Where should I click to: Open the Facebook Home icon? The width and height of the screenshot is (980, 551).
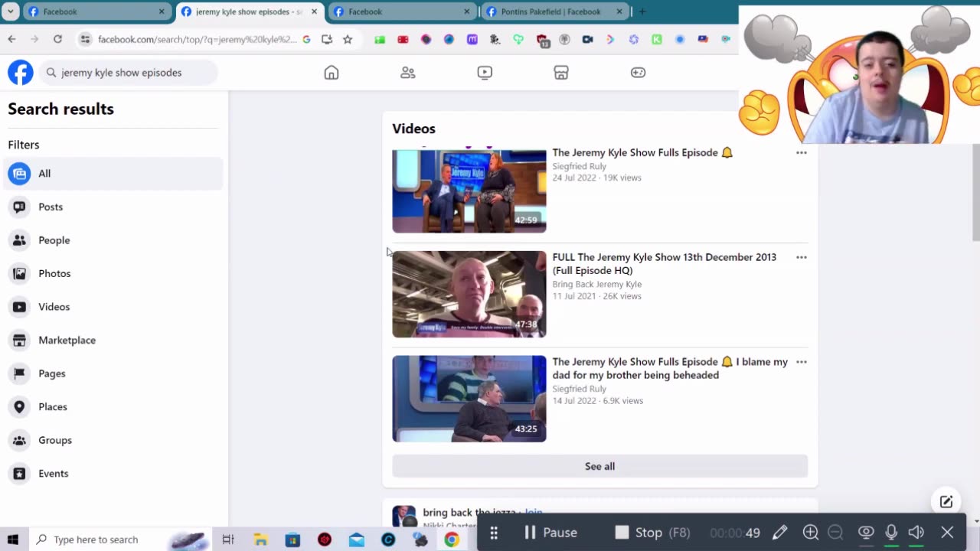coord(332,73)
